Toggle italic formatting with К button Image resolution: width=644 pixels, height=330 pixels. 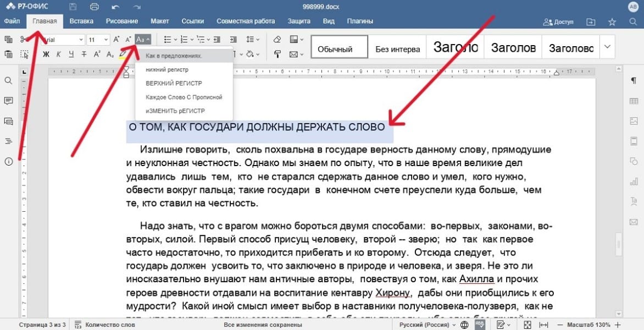tap(59, 54)
